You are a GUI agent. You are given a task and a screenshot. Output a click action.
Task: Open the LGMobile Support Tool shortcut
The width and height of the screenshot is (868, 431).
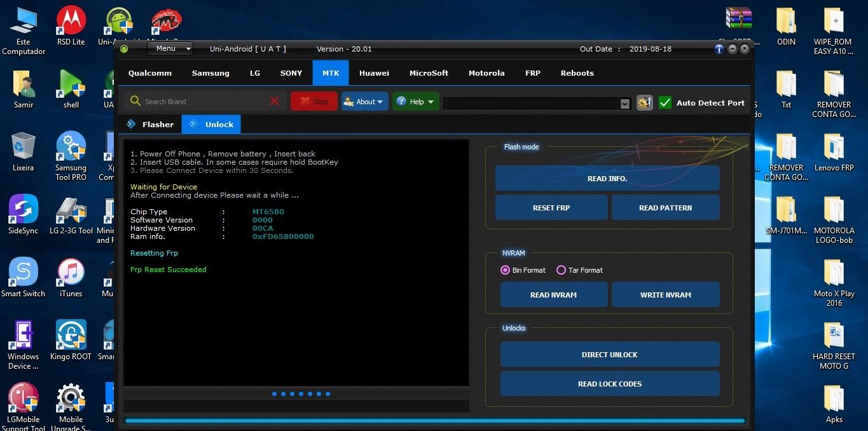coord(24,407)
